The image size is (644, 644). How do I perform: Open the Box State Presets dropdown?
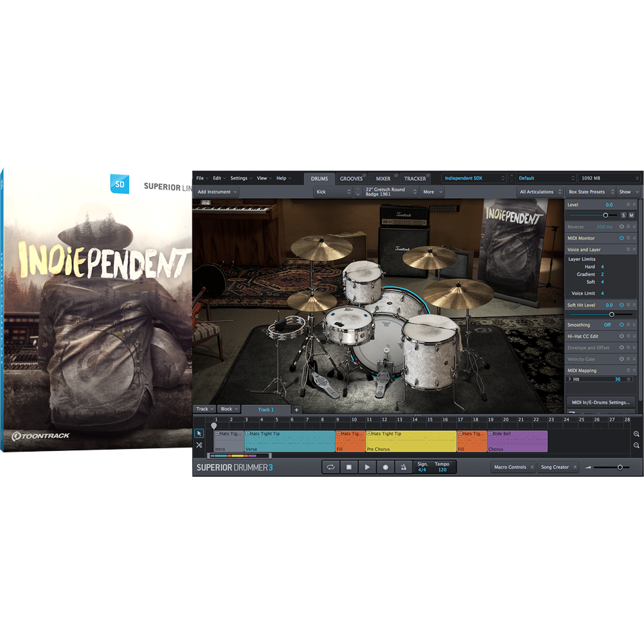591,192
